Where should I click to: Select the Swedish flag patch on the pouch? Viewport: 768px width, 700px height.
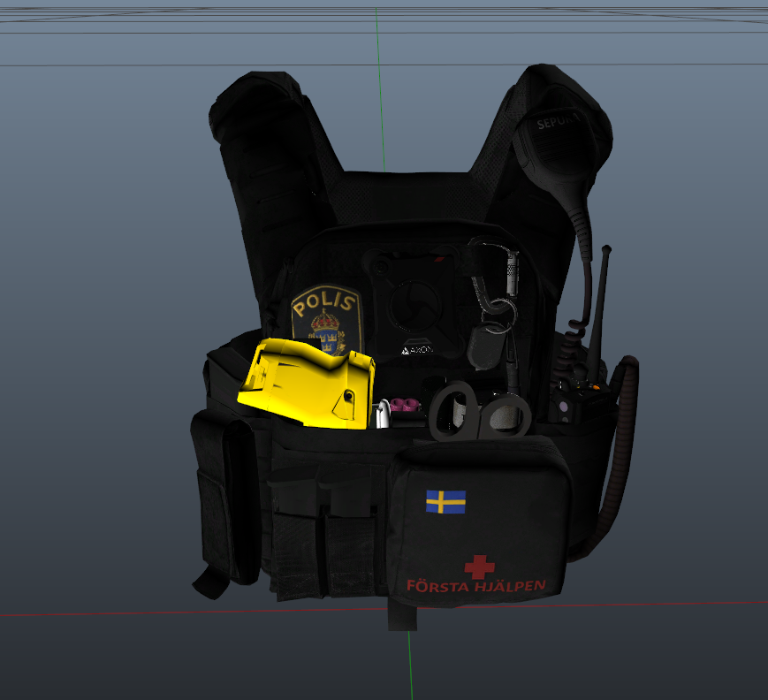tap(445, 502)
